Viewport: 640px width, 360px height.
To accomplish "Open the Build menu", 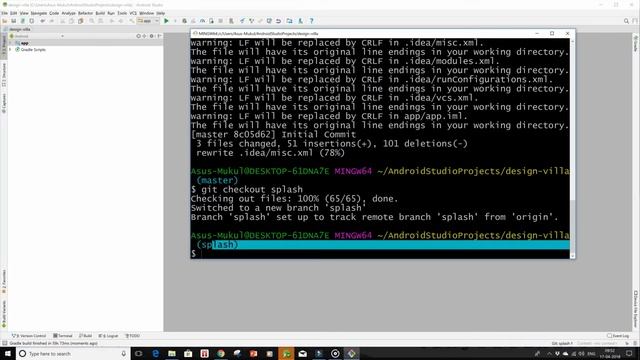I will (100, 13).
